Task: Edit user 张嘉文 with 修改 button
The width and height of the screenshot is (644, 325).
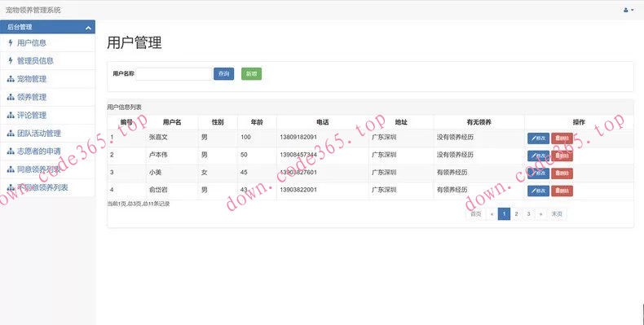Action: pyautogui.click(x=538, y=138)
